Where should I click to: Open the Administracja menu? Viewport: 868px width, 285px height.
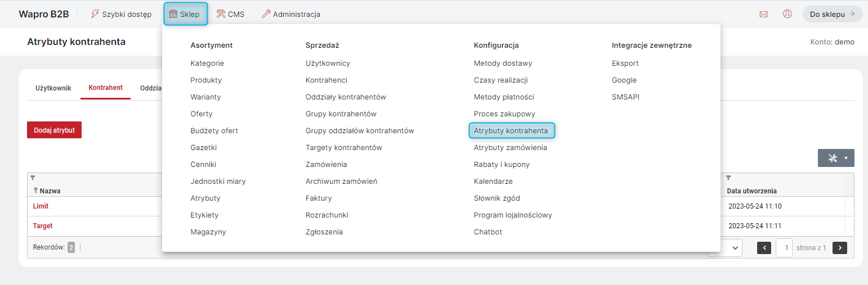pos(291,14)
